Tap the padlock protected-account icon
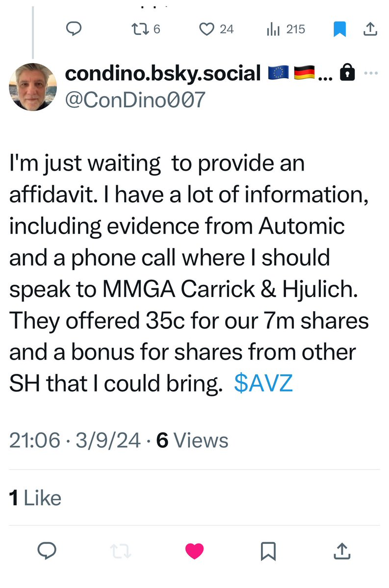The image size is (389, 588). point(347,73)
